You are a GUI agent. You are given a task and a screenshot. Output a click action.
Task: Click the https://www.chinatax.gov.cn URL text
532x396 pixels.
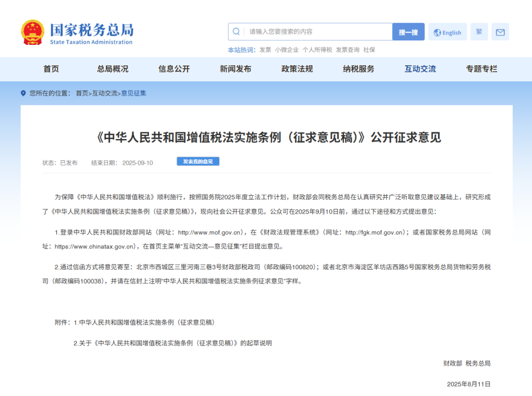point(94,247)
